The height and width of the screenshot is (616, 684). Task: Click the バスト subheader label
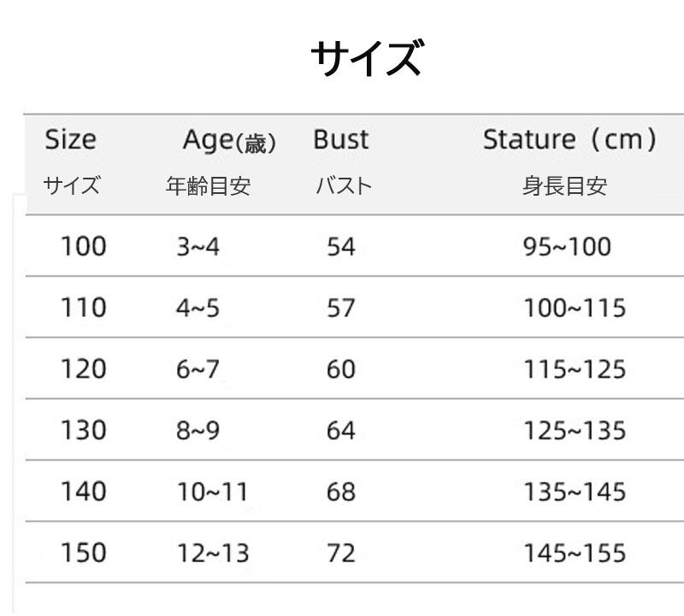343,186
